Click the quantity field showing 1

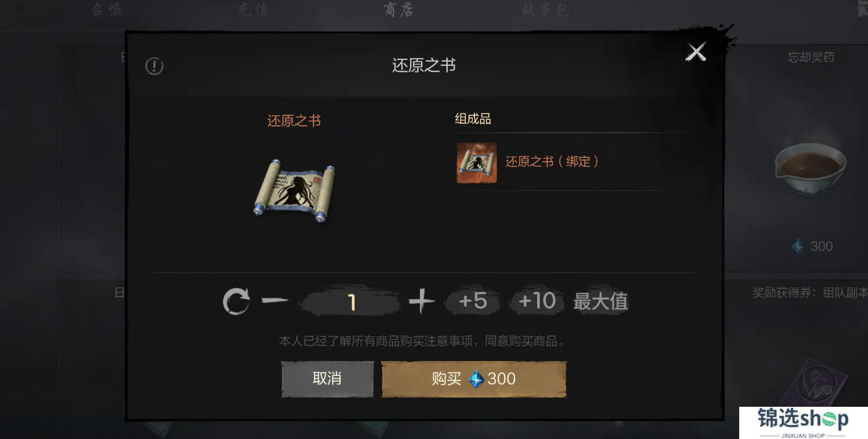352,302
